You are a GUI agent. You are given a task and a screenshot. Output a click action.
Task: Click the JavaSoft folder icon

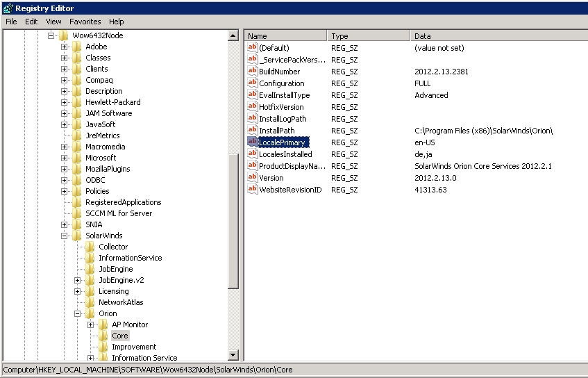click(x=76, y=124)
